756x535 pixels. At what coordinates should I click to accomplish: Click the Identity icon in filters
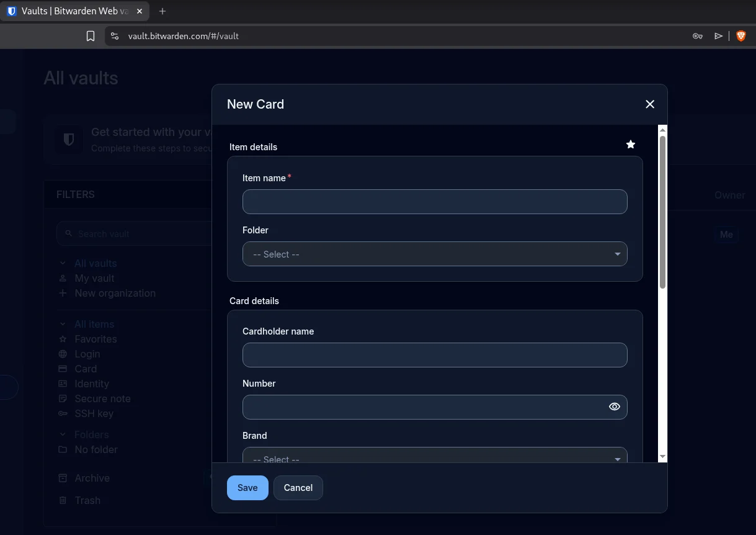pyautogui.click(x=63, y=384)
